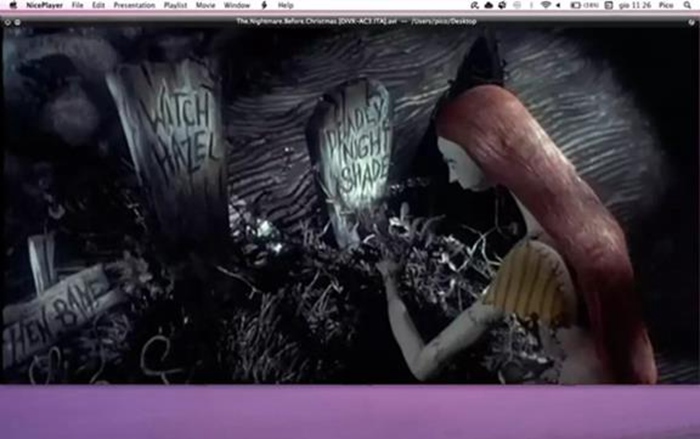Open the Apple menu

coord(13,5)
